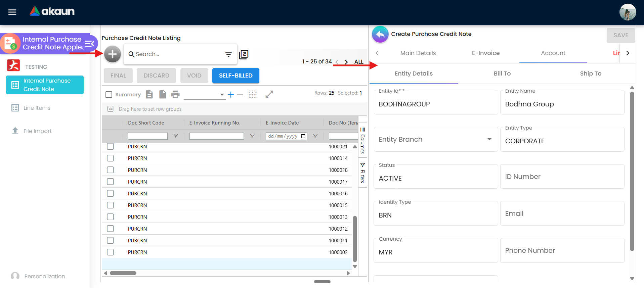This screenshot has height=288, width=644.
Task: Click the akaun logo
Action: coord(52,11)
